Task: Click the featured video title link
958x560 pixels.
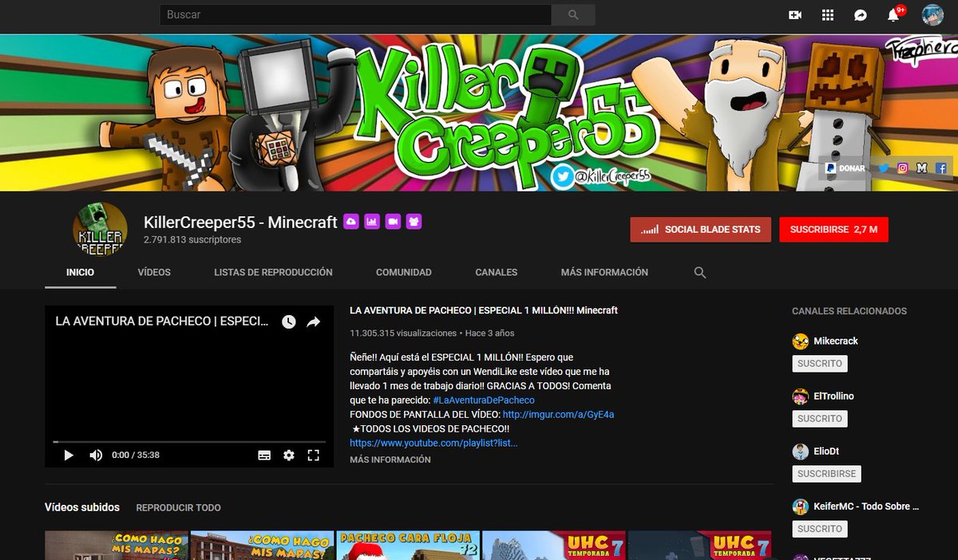Action: (484, 310)
